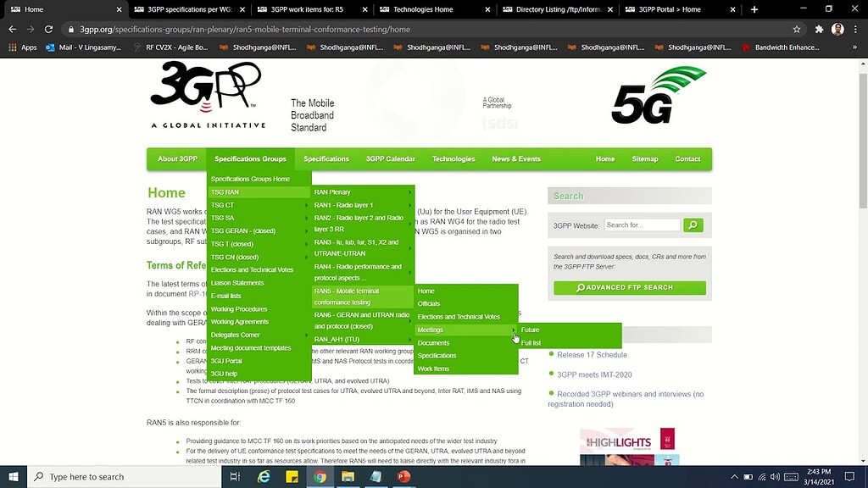Click the 3GPP Website search field
Viewport: 868px width, 488px height.
tap(643, 225)
